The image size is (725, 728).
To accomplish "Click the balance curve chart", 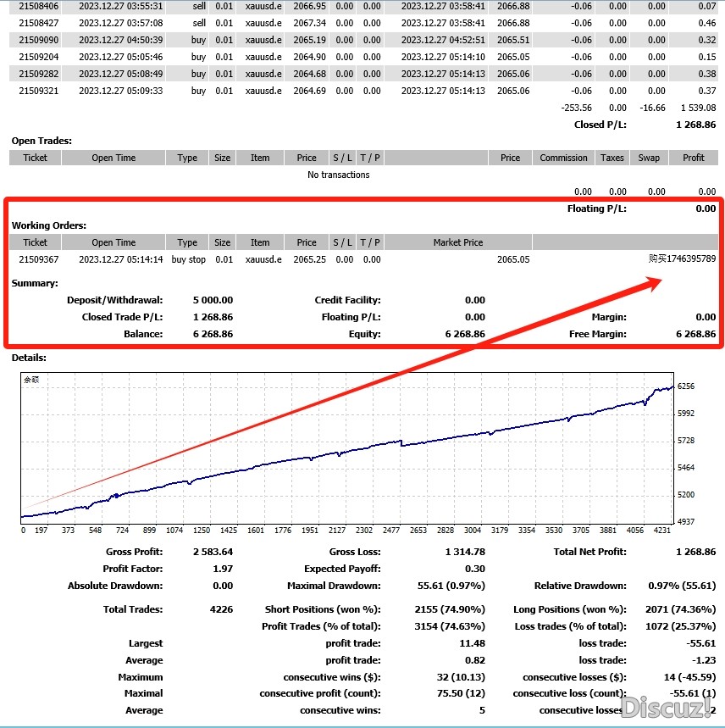I will point(347,447).
